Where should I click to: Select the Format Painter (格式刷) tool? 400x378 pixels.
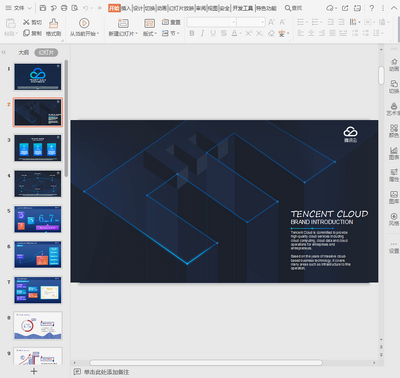53,27
